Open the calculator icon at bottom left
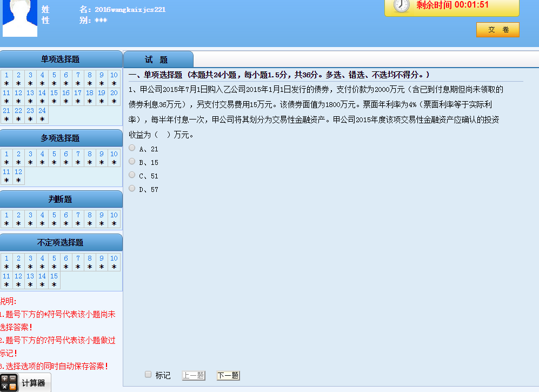Screen dimensions: 539x392 pos(9,383)
